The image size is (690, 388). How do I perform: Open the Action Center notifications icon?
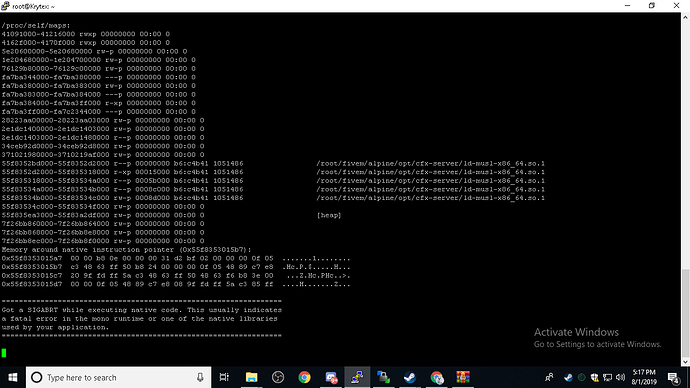coord(673,377)
